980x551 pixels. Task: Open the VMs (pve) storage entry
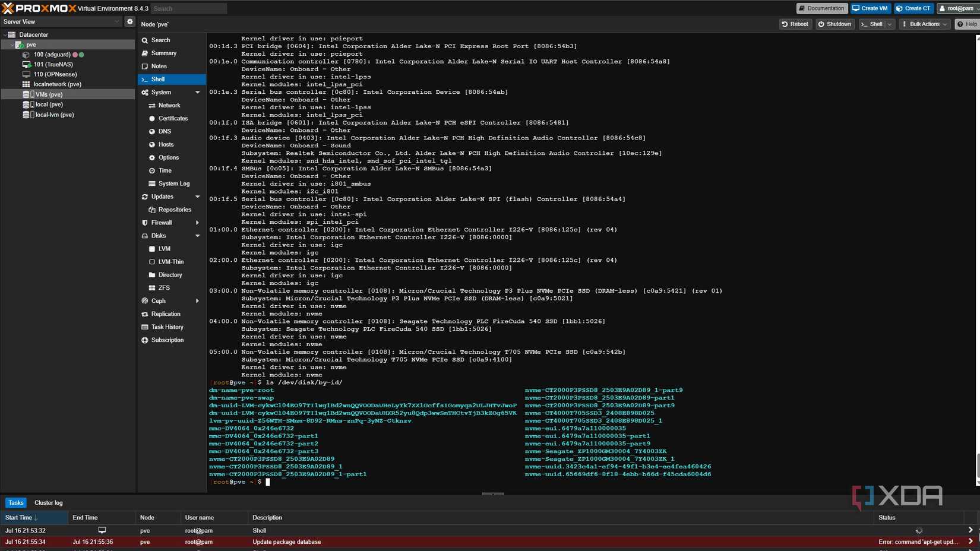[49, 94]
